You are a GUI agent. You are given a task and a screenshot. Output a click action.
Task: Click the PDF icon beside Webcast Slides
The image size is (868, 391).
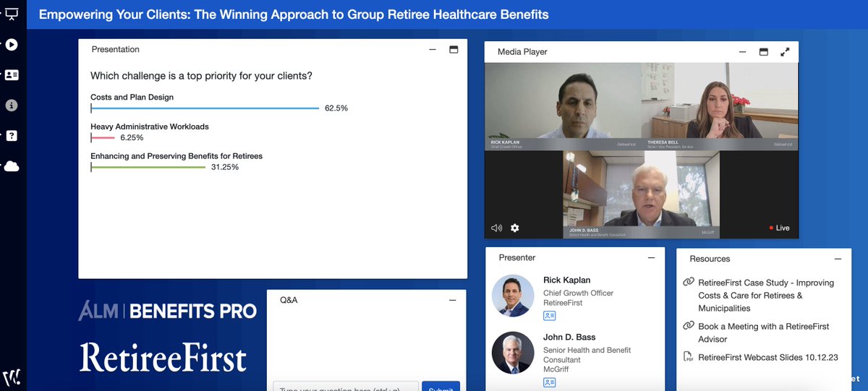[x=689, y=357]
